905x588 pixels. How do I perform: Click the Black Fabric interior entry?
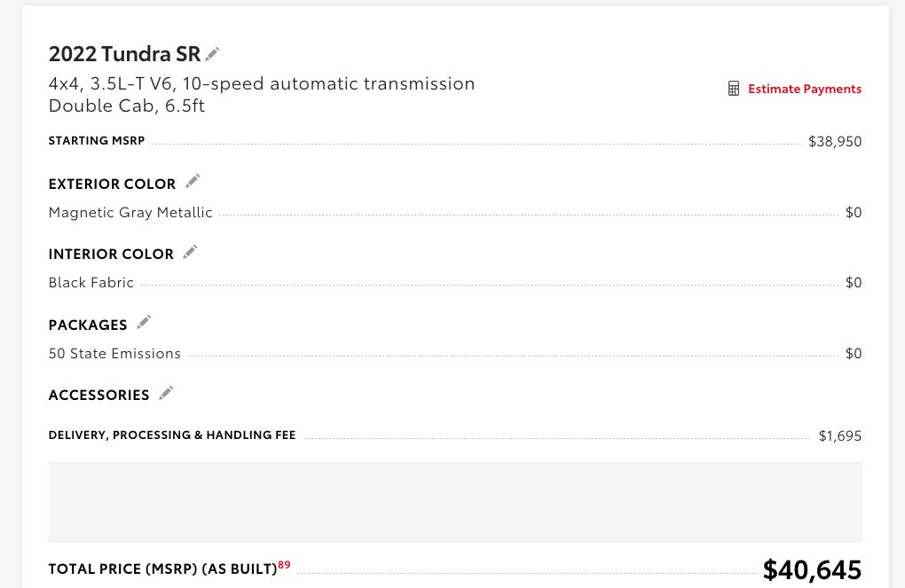91,283
